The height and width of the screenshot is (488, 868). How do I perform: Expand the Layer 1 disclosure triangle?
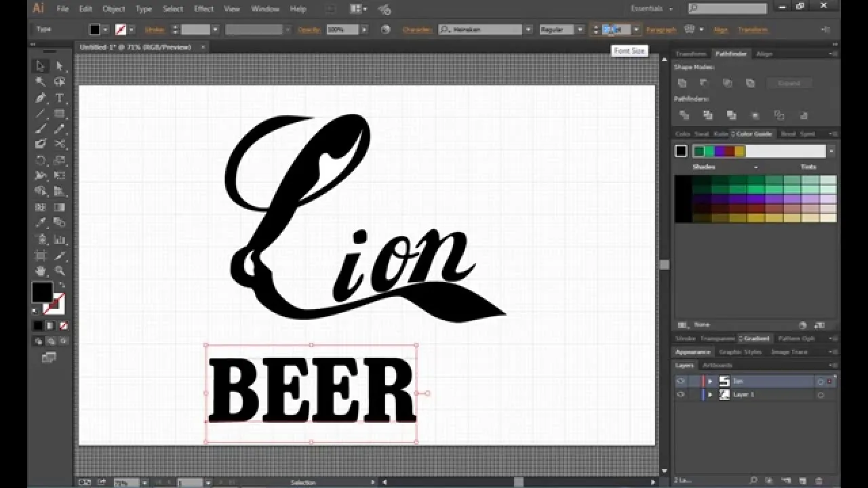(x=710, y=394)
